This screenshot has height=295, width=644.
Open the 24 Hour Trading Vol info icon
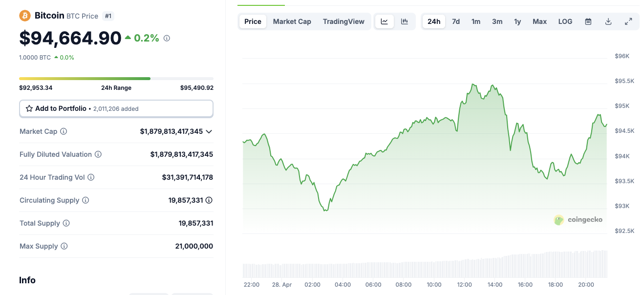pos(91,177)
